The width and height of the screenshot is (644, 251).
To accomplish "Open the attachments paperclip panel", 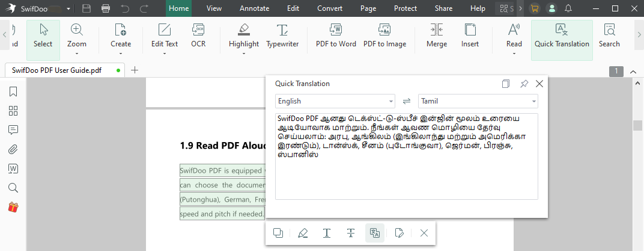I will 13,149.
